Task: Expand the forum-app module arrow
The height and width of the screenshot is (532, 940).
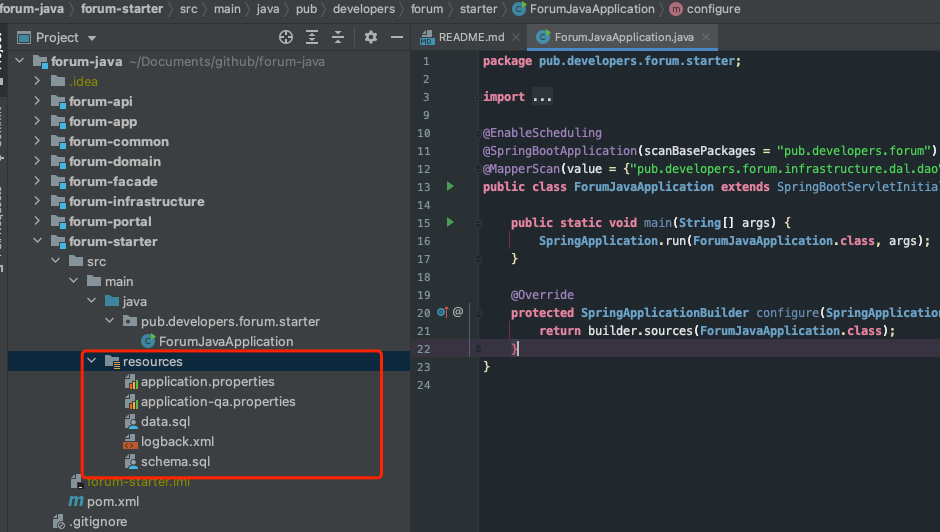Action: coord(37,121)
